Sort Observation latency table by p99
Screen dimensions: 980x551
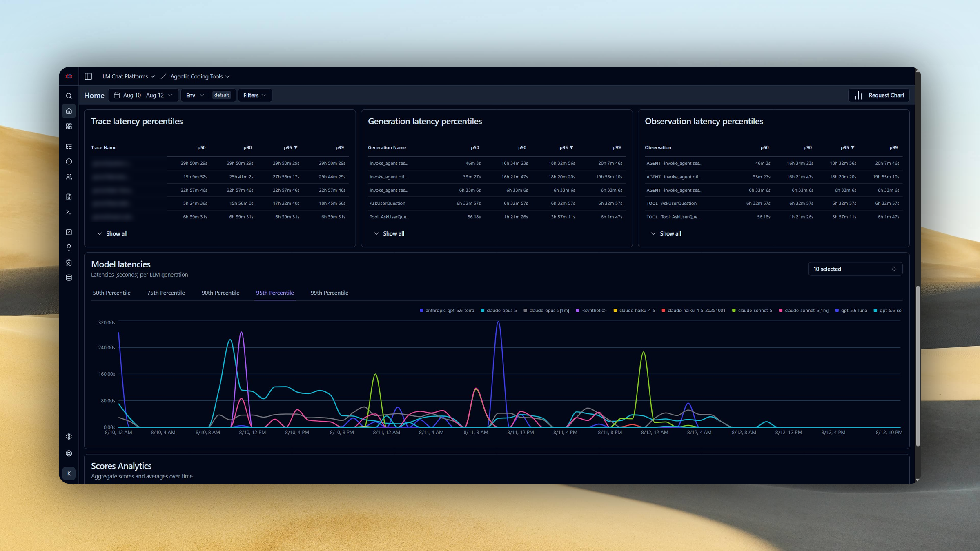[x=893, y=147]
